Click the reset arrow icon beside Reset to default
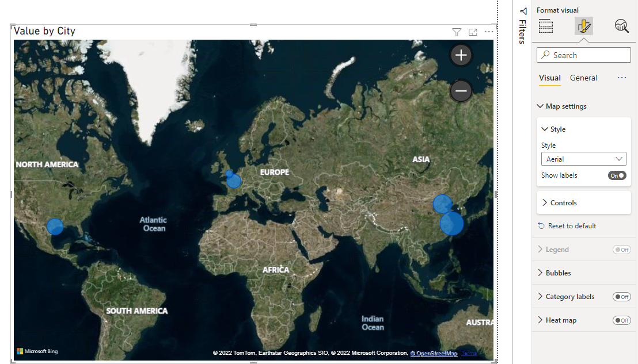638x364 pixels. [541, 226]
